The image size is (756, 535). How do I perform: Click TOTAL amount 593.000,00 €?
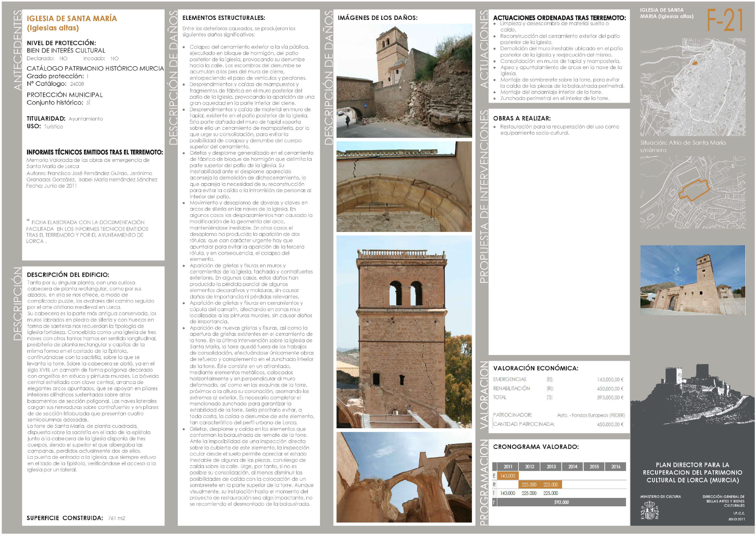610,397
